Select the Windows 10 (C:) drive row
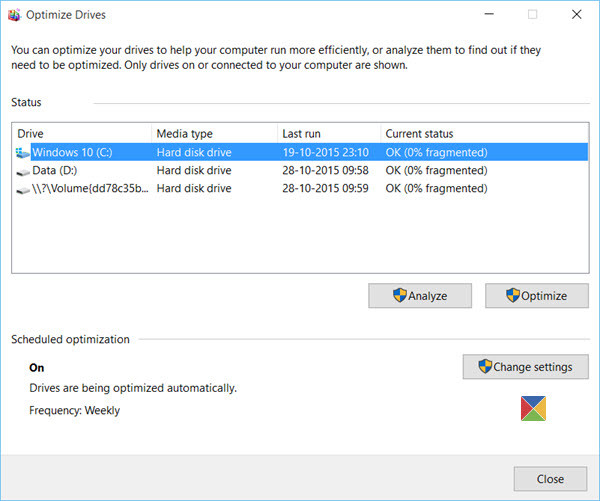 [x=300, y=152]
